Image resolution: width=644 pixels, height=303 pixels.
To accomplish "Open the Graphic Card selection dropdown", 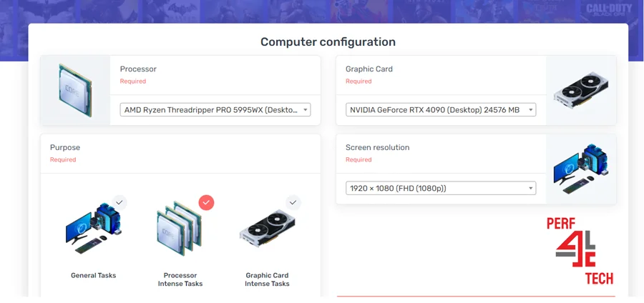I will [441, 110].
